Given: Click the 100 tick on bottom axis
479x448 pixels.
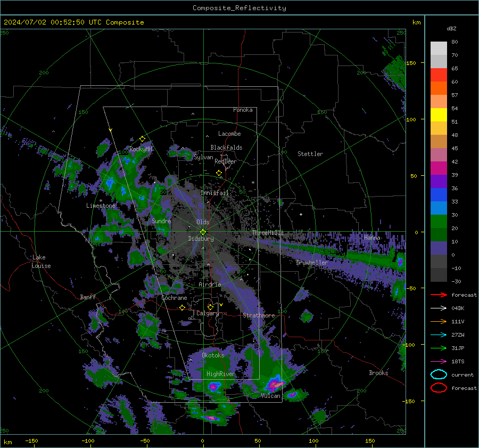Looking at the screenshot, I should [313, 441].
